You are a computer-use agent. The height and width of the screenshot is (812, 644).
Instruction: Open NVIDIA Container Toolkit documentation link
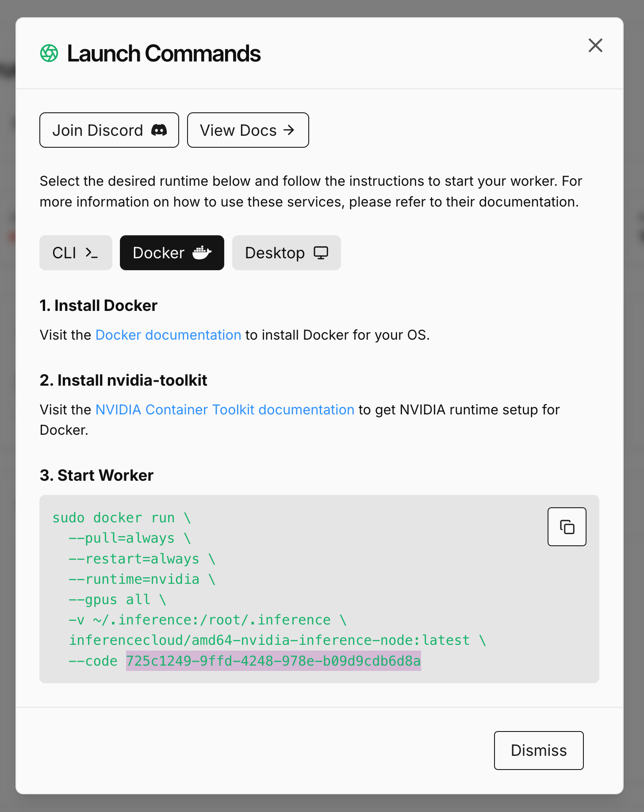pos(225,410)
